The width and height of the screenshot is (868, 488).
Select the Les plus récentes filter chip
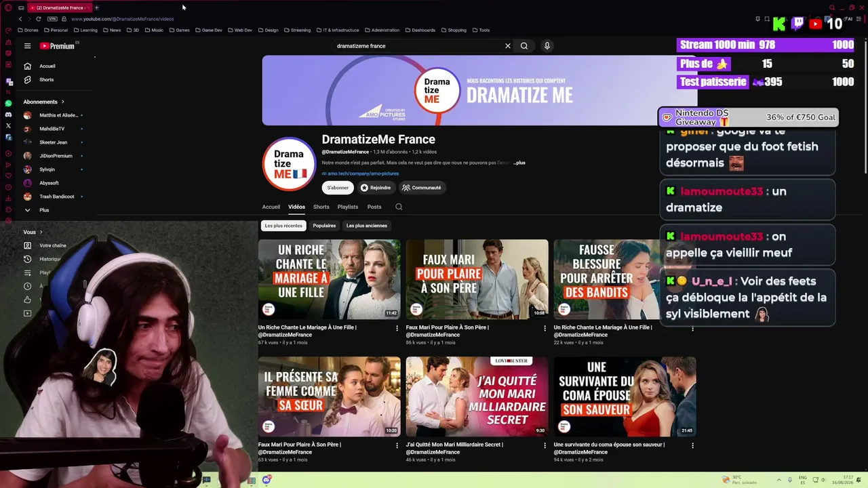click(283, 226)
